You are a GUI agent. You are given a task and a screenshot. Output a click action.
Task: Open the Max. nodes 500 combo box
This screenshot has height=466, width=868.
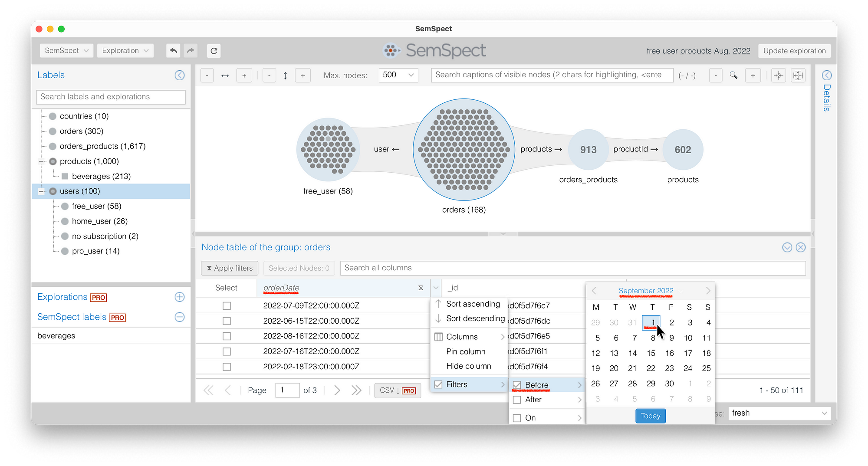tap(398, 75)
